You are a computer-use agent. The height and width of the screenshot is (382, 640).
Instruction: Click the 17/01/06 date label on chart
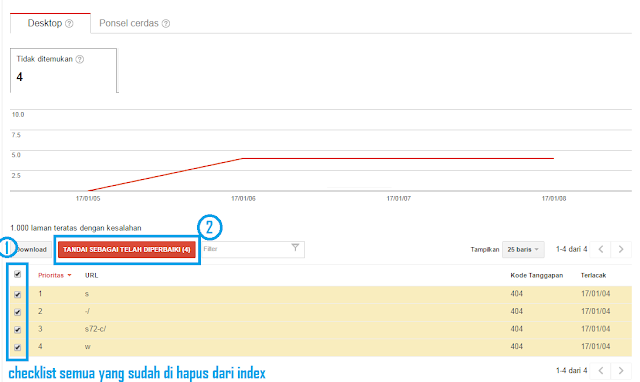243,199
